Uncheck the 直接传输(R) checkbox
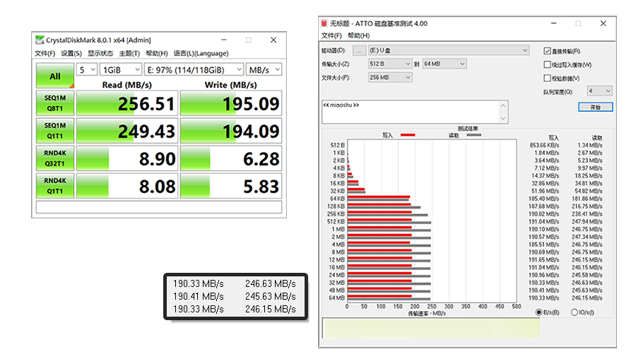636x364 pixels. coord(548,51)
